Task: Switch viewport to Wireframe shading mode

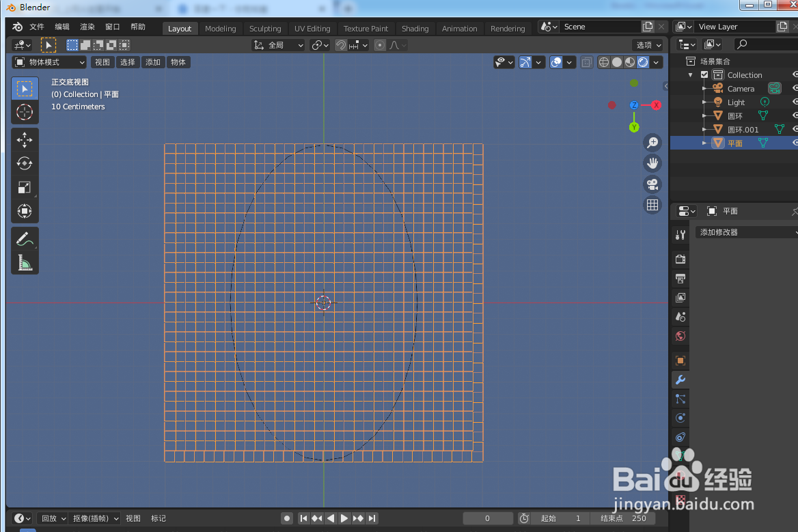Action: coord(603,61)
